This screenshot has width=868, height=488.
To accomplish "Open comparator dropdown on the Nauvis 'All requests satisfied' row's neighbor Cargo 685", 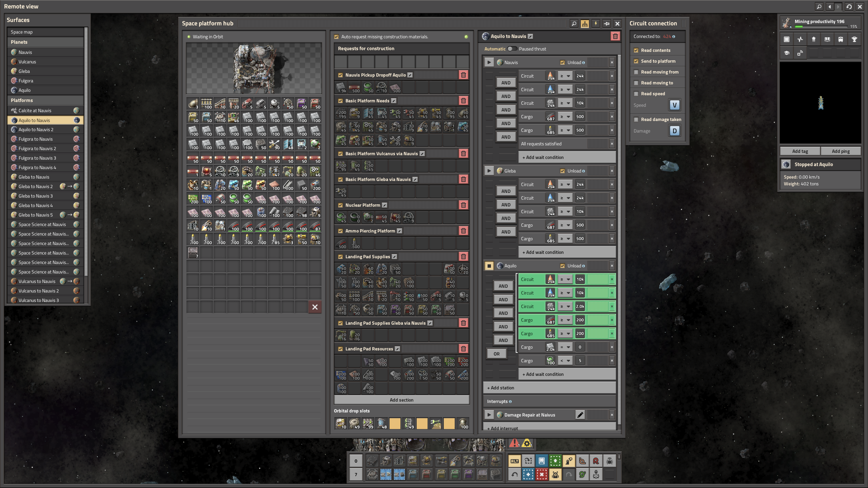I will (565, 130).
